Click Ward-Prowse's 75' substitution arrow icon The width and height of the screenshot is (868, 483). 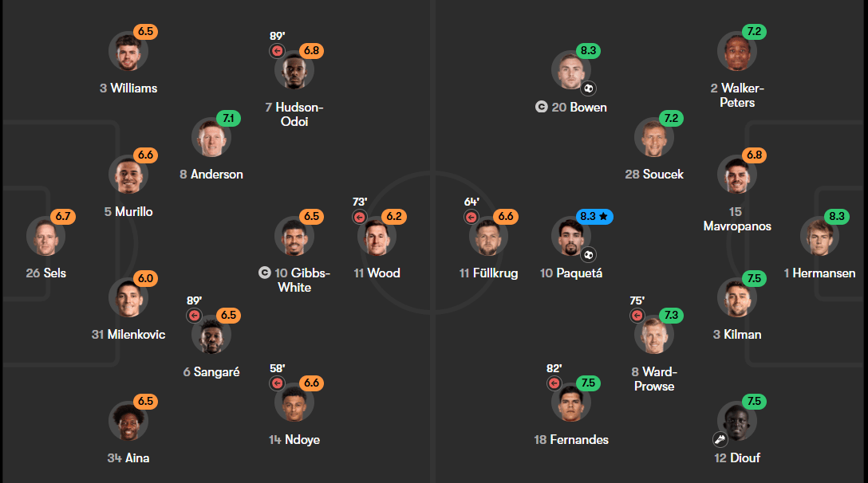pos(637,316)
